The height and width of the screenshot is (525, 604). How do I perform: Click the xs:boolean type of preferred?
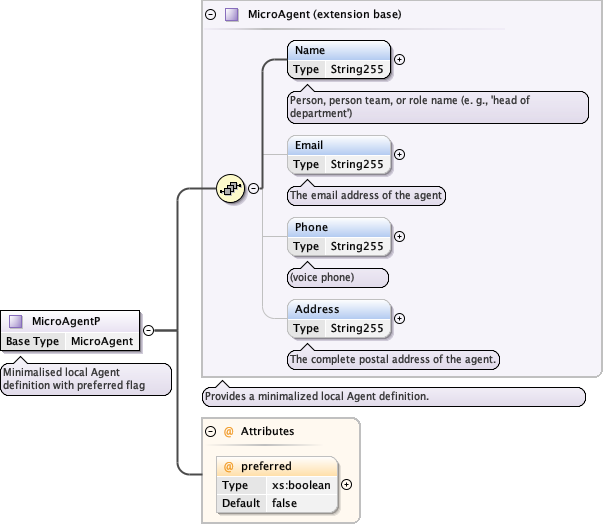click(x=301, y=485)
